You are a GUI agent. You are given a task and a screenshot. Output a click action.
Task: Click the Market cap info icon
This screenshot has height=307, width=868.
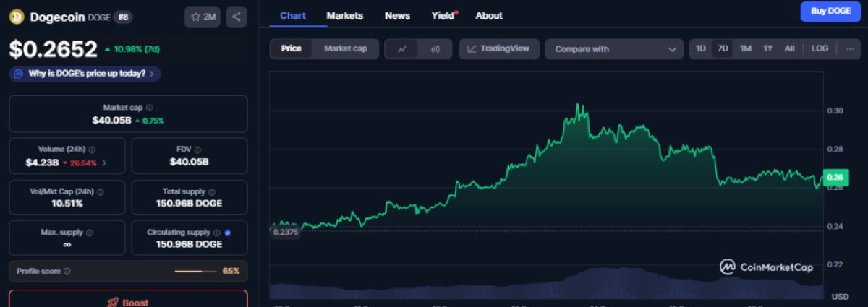(149, 107)
